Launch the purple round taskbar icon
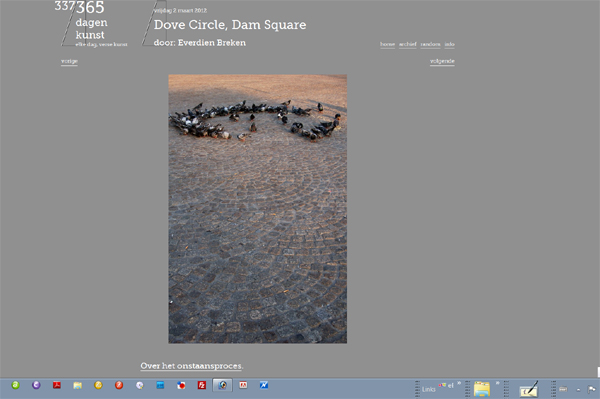This screenshot has height=399, width=600. point(36,385)
